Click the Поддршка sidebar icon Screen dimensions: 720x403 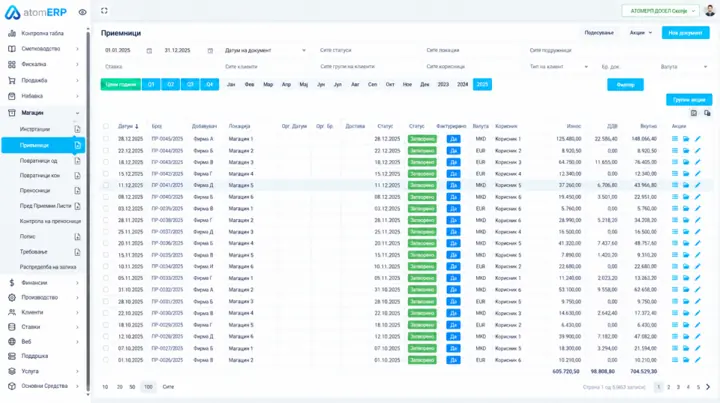click(12, 356)
